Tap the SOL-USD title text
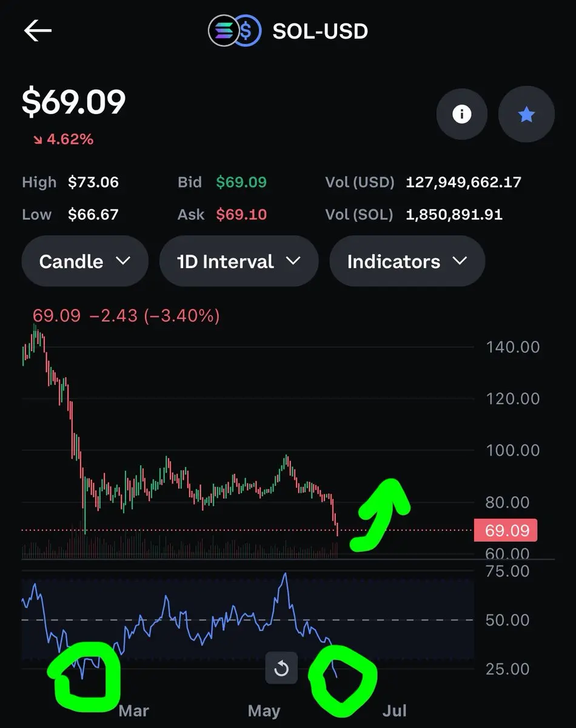576x728 pixels. (320, 31)
